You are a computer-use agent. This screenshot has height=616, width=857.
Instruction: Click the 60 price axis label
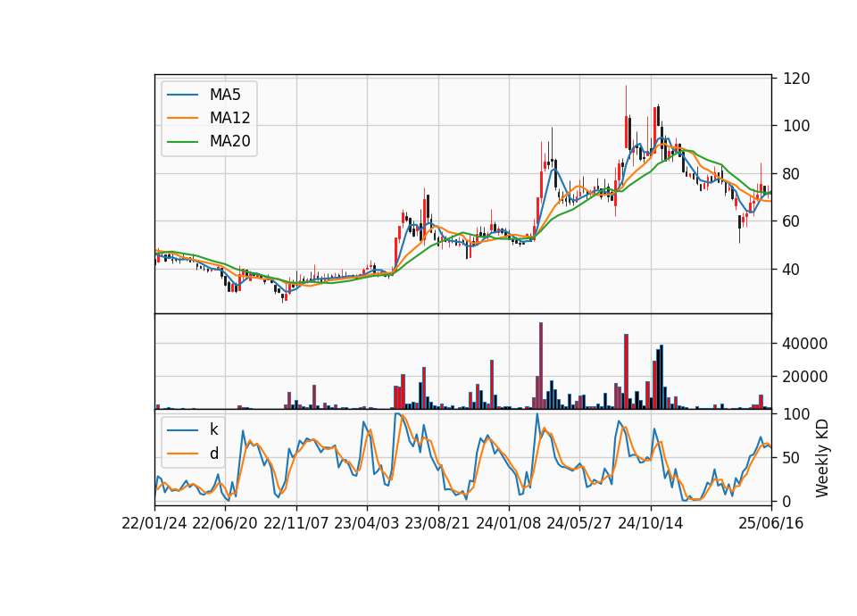click(x=792, y=221)
